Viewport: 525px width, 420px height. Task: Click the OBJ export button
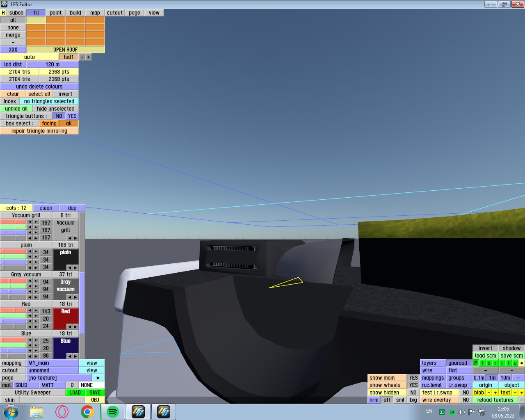(x=95, y=400)
